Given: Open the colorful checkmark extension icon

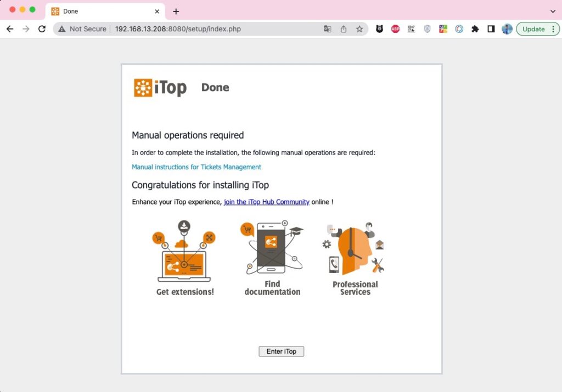Looking at the screenshot, I should 443,29.
